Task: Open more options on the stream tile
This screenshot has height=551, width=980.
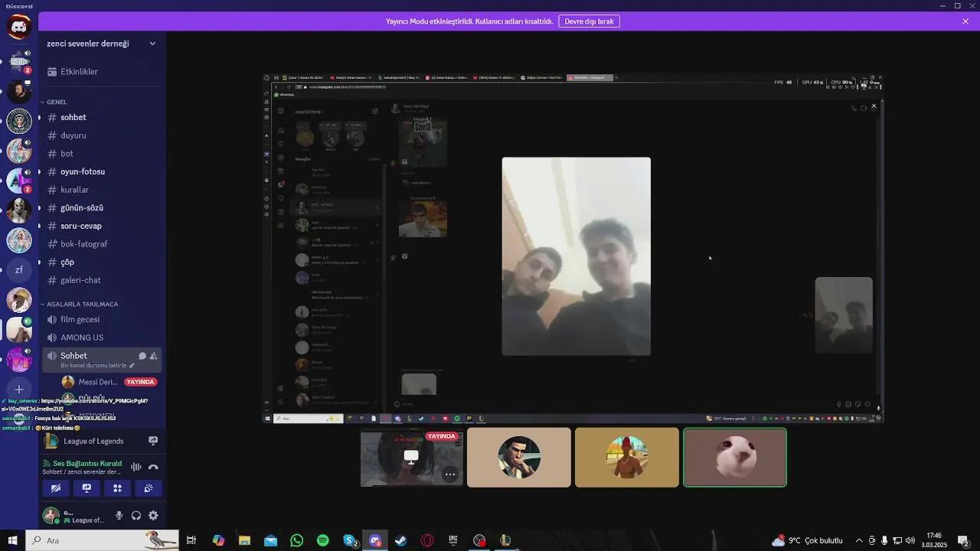Action: [450, 474]
